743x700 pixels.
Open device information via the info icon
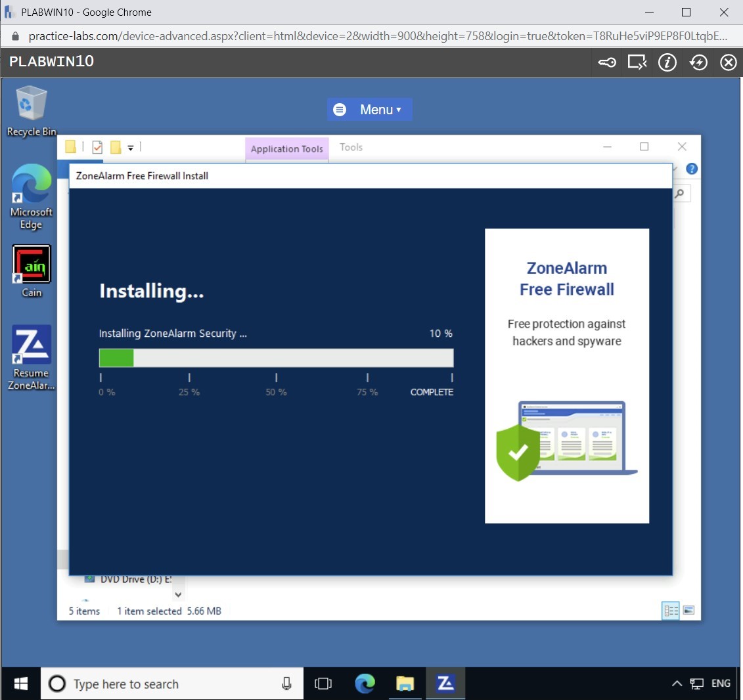[667, 62]
